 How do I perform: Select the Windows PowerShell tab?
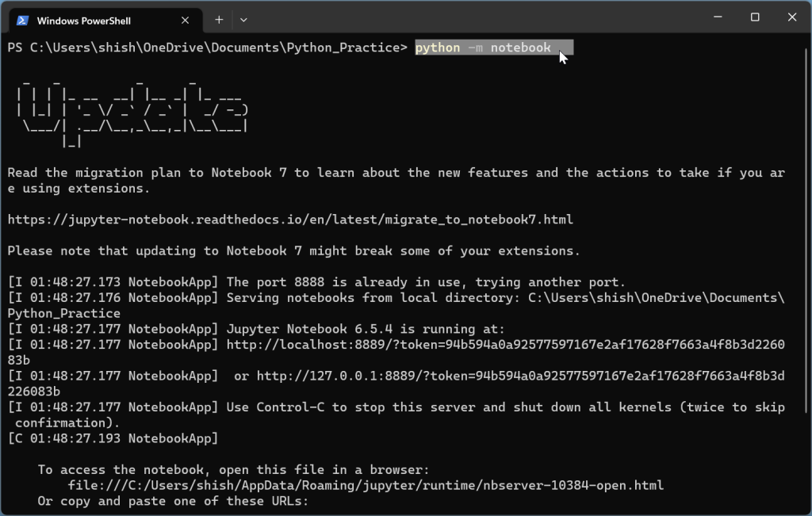coord(105,21)
